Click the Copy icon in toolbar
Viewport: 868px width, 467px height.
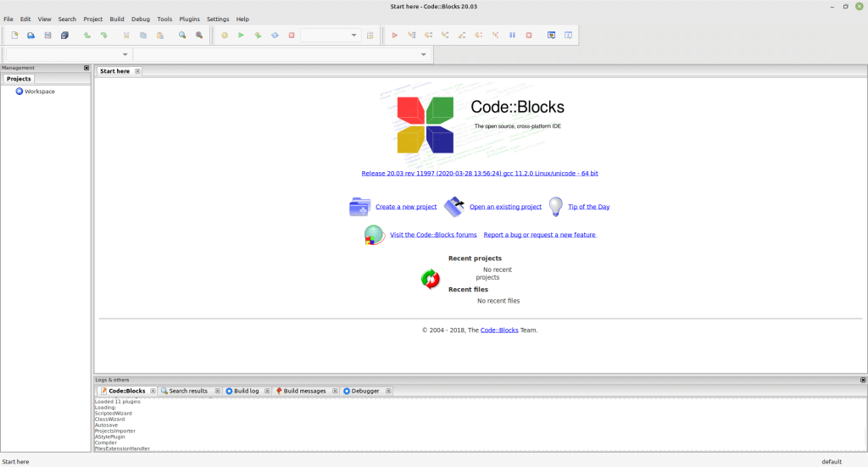click(x=142, y=35)
